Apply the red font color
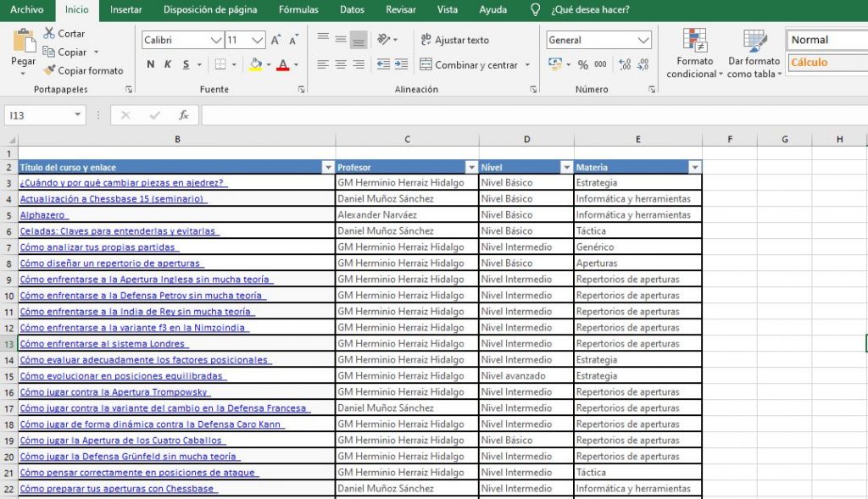The image size is (868, 499). click(x=283, y=64)
